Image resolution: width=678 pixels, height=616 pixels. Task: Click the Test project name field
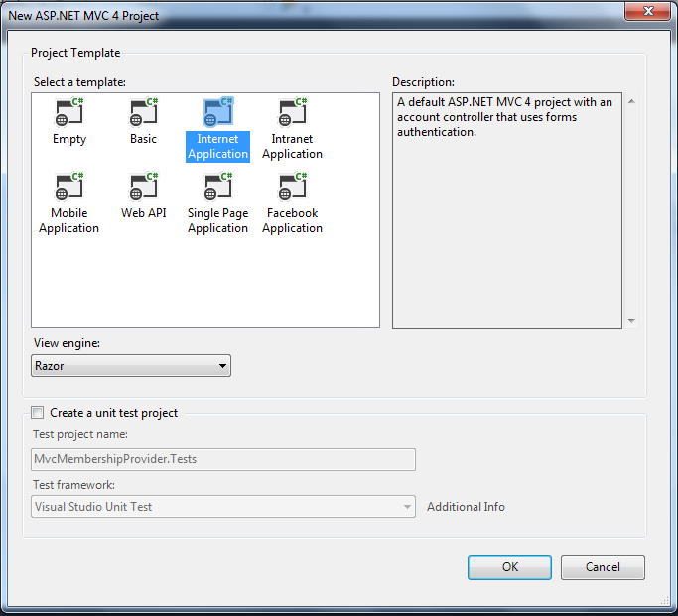point(223,459)
